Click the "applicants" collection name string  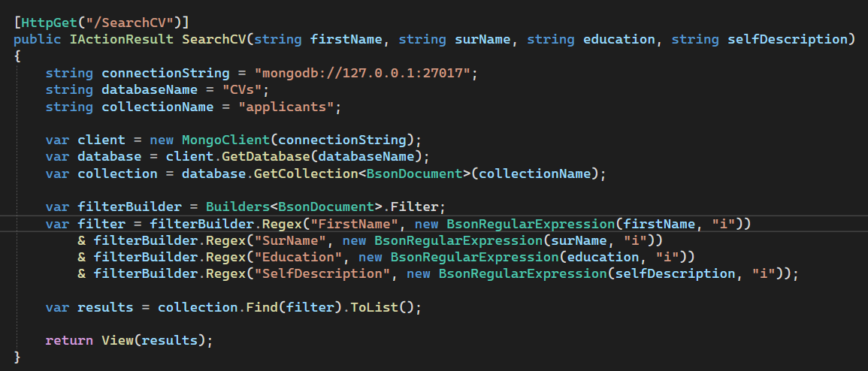pyautogui.click(x=286, y=107)
